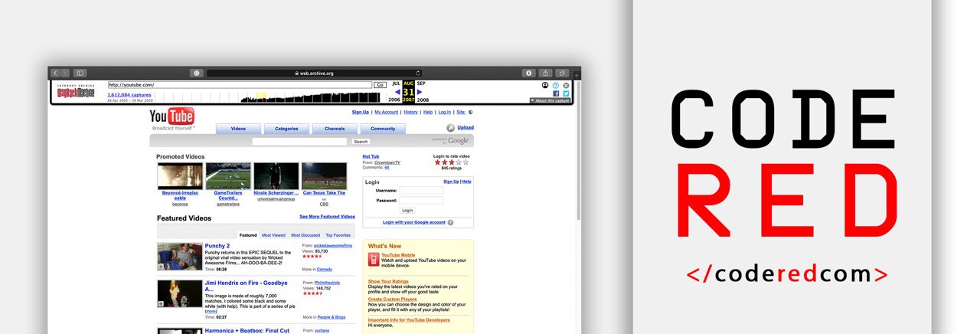Open the 1,612,084 captures link
Screen dimensions: 980x334
click(x=129, y=95)
